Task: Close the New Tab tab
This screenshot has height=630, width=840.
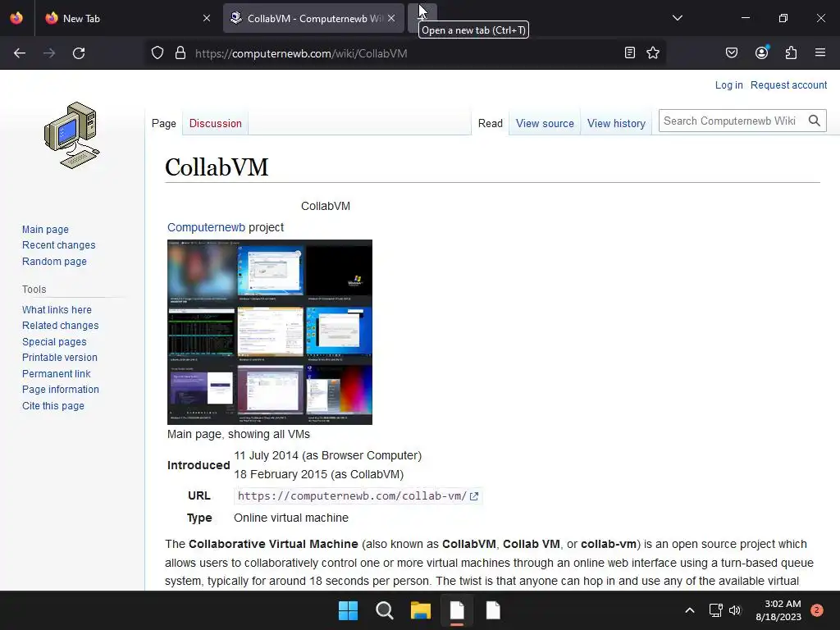Action: [207, 18]
